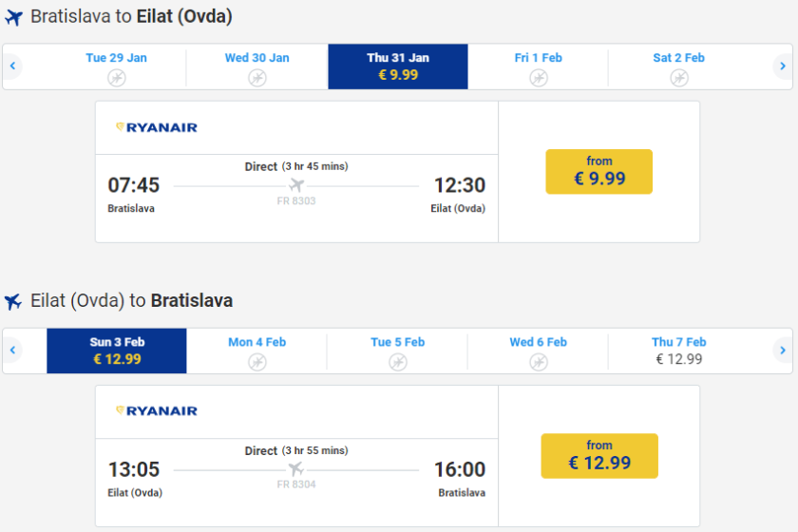Select the Thu 31 Jan outbound date tab
Viewport: 798px width, 532px height.
coord(398,66)
